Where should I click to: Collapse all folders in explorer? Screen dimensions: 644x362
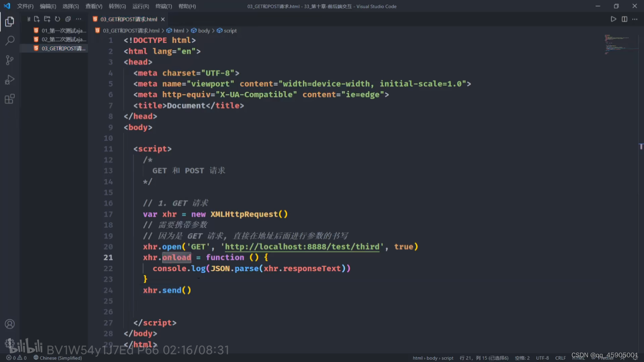[68, 19]
